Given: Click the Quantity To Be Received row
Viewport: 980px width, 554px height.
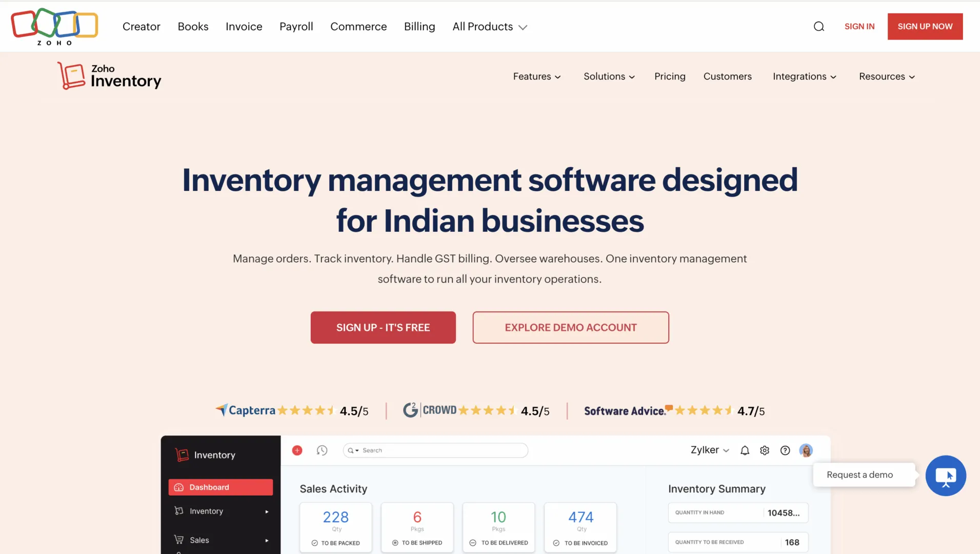Looking at the screenshot, I should (738, 542).
